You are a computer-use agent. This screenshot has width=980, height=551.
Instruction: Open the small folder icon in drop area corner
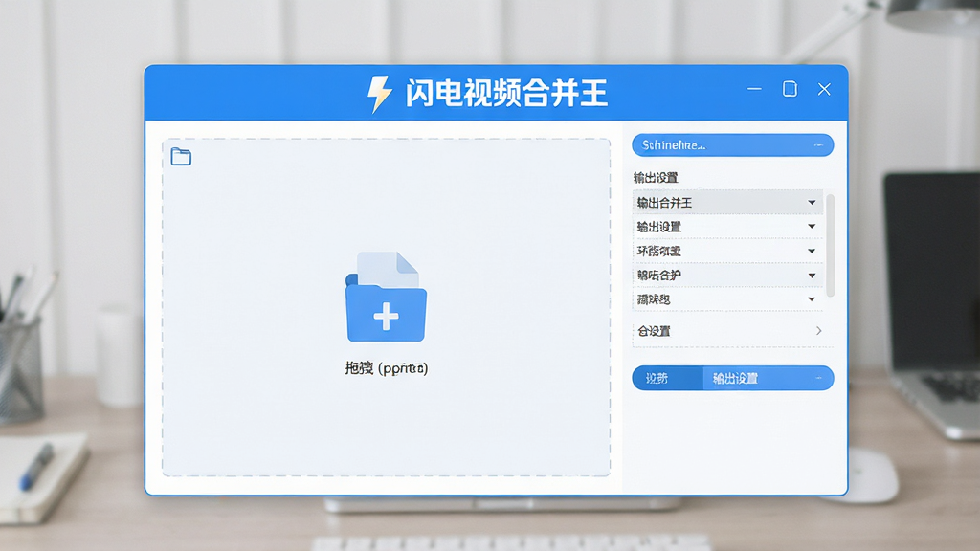pyautogui.click(x=181, y=156)
